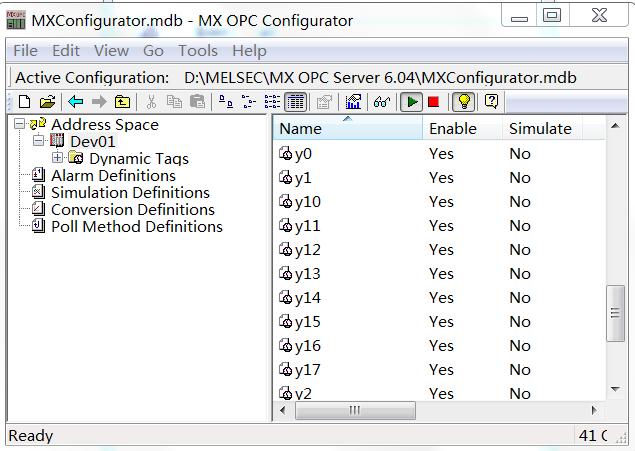Click the y13 tag icon
The width and height of the screenshot is (635, 451).
pyautogui.click(x=286, y=274)
